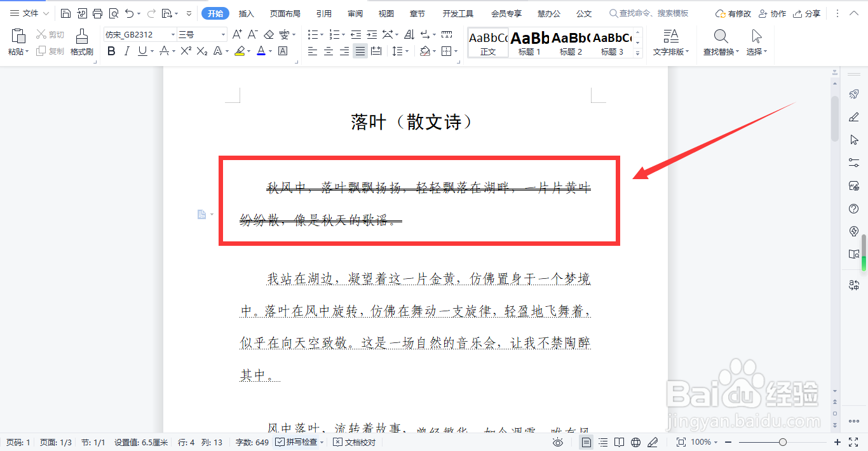The width and height of the screenshot is (868, 451).
Task: Click the Paste (粘贴) clipboard icon
Action: pyautogui.click(x=18, y=37)
